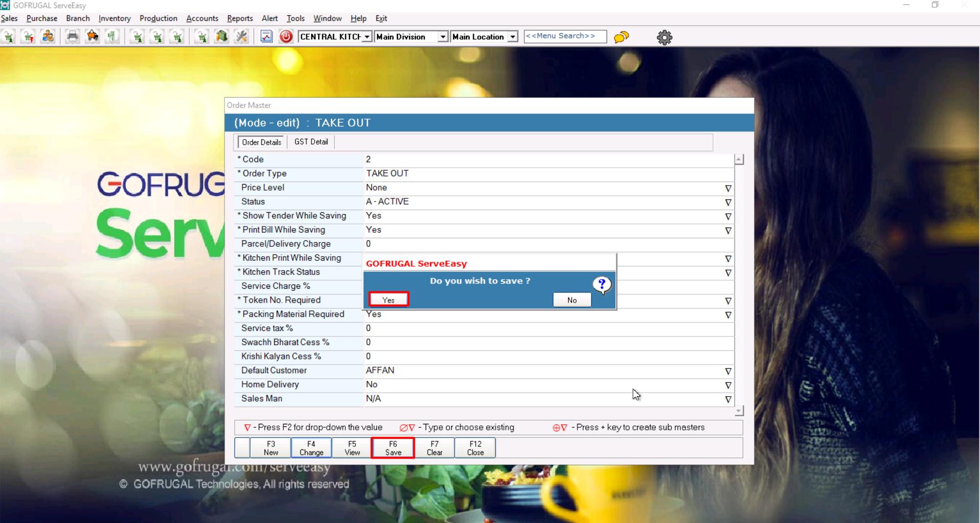The width and height of the screenshot is (980, 523).
Task: Expand the Main Location dropdown
Action: point(513,37)
